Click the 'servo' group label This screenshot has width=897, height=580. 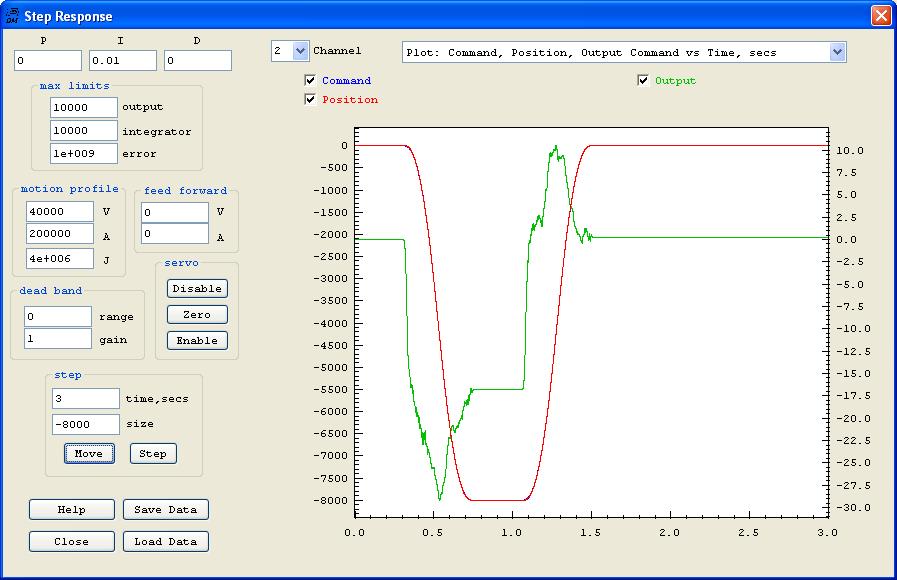coord(181,263)
